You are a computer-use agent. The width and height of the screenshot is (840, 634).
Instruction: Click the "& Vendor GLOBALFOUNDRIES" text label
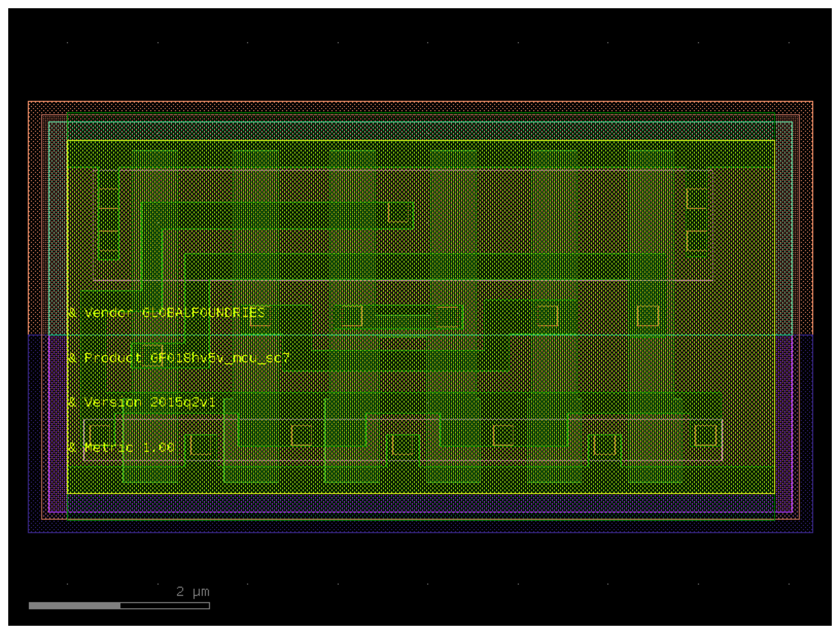pos(166,313)
